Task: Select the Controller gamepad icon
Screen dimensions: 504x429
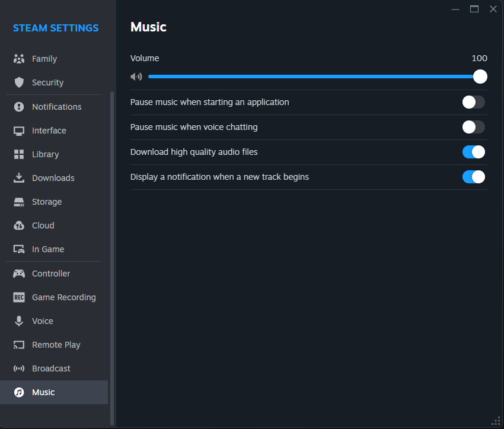Action: [19, 274]
